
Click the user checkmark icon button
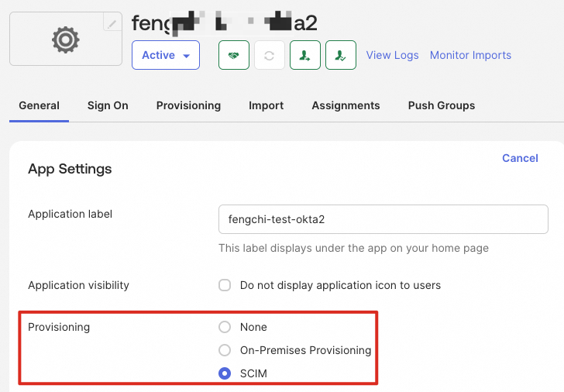[340, 55]
